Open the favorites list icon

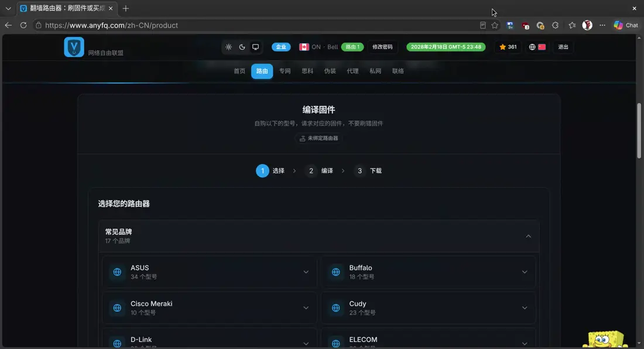coord(572,25)
